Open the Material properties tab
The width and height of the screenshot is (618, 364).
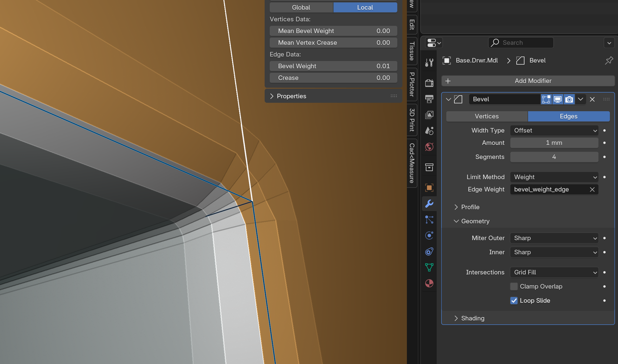[429, 283]
